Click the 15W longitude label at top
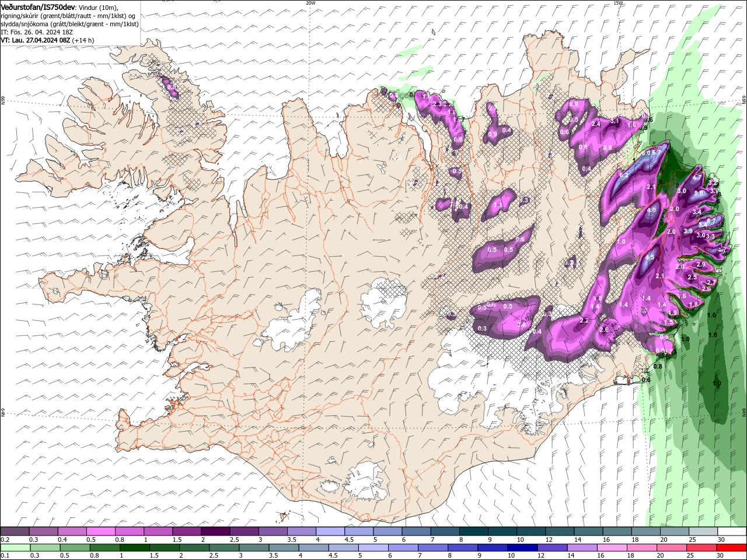The height and width of the screenshot is (560, 747). coord(618,3)
